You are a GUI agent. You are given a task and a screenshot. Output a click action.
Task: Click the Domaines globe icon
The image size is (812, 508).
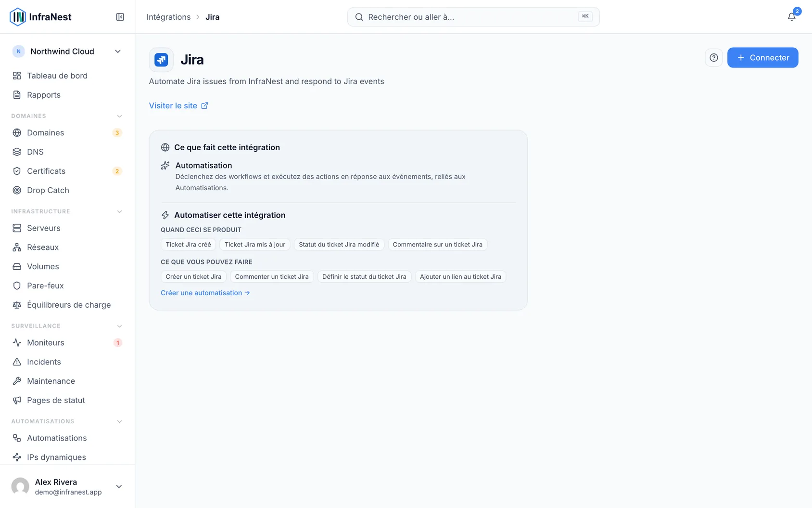[17, 132]
